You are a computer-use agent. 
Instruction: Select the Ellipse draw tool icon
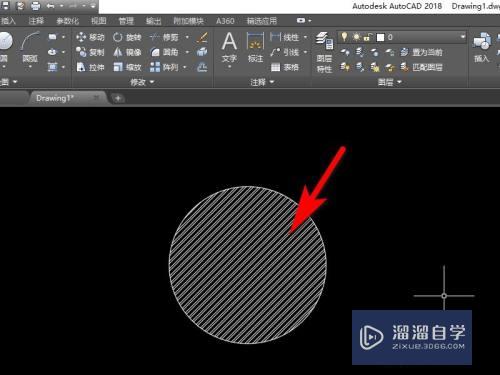pos(52,52)
